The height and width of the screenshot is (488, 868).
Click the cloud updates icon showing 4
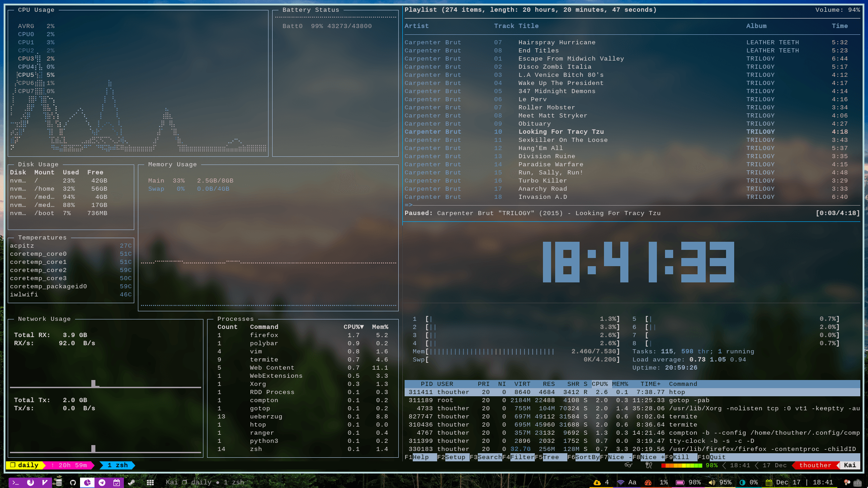point(597,483)
